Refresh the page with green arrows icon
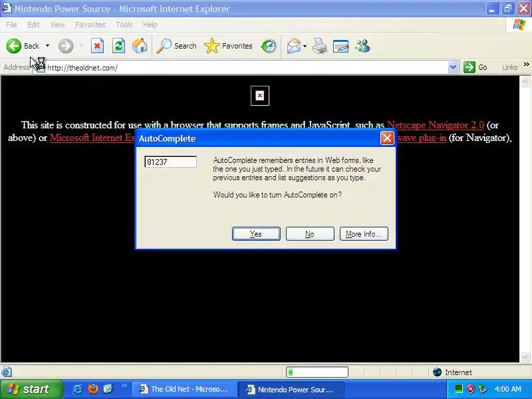This screenshot has width=532, height=399. click(x=119, y=46)
